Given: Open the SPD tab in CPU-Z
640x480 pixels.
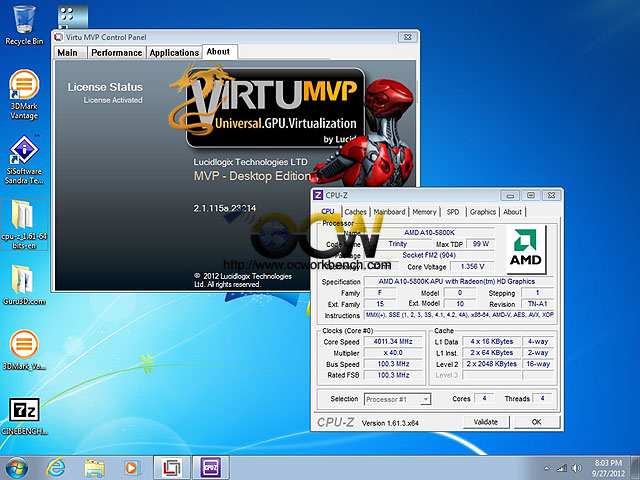Looking at the screenshot, I should pyautogui.click(x=453, y=212).
